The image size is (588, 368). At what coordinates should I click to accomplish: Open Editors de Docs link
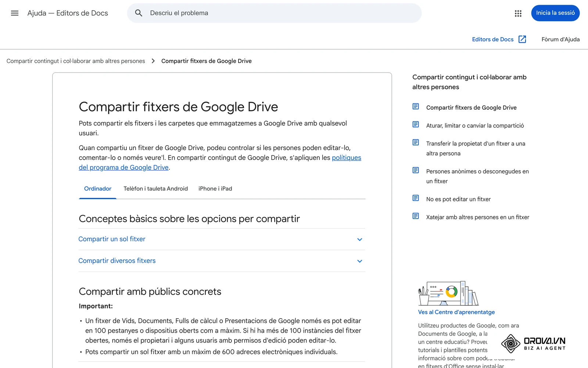tap(492, 39)
